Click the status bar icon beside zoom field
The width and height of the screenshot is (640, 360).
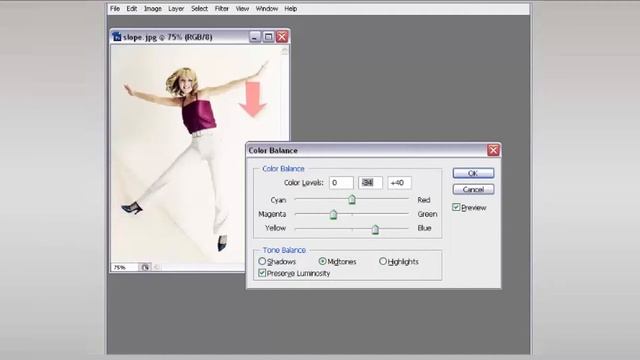(145, 267)
